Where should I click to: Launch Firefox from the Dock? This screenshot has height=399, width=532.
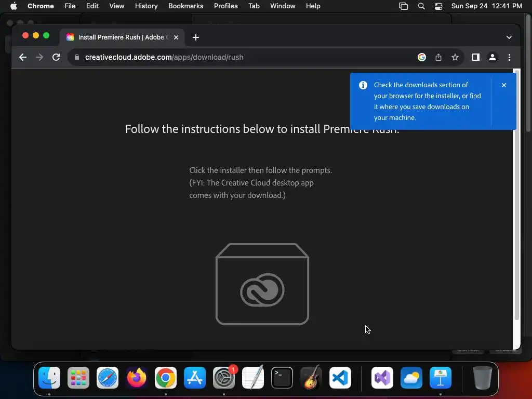coord(137,378)
